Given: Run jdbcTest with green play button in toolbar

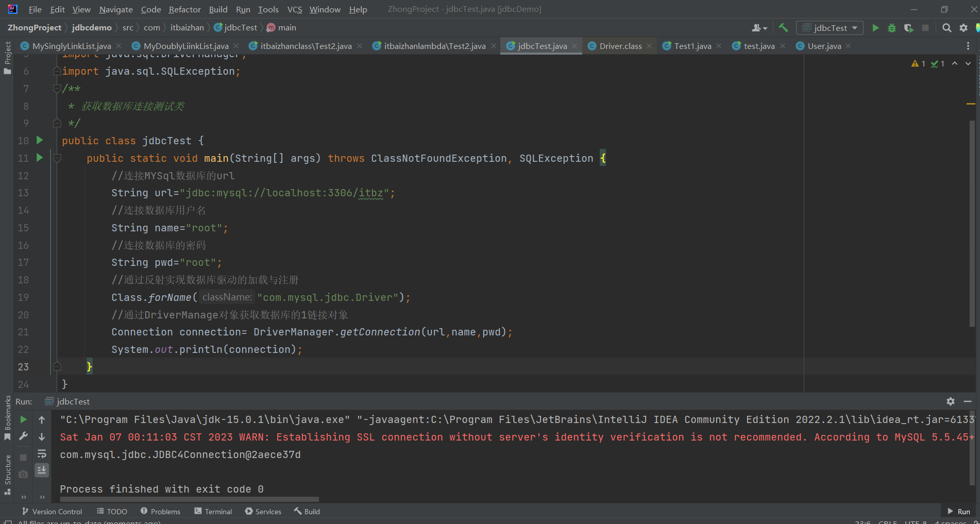Looking at the screenshot, I should pyautogui.click(x=875, y=28).
